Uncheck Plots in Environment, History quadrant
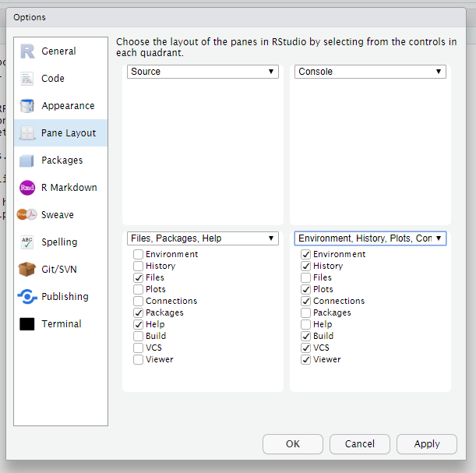The image size is (476, 473). click(305, 289)
